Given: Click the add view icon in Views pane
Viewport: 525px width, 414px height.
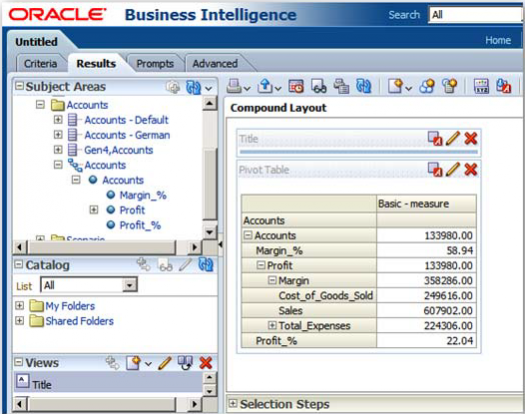Looking at the screenshot, I should 112,363.
